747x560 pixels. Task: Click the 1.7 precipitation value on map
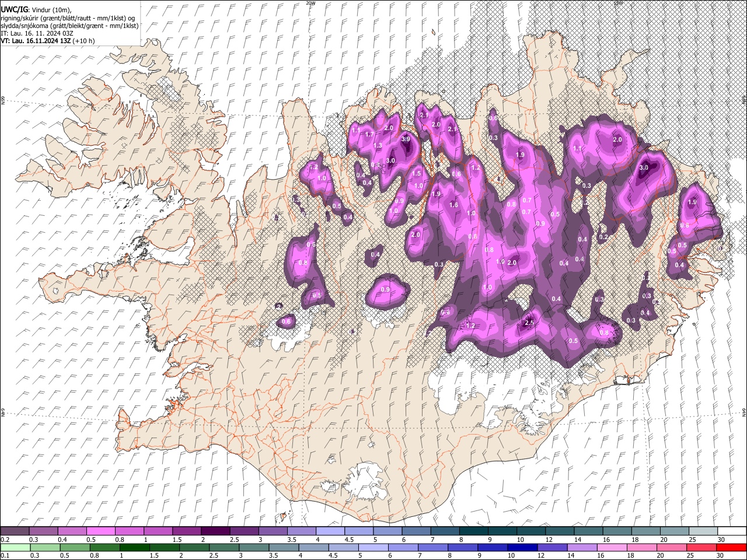point(369,134)
